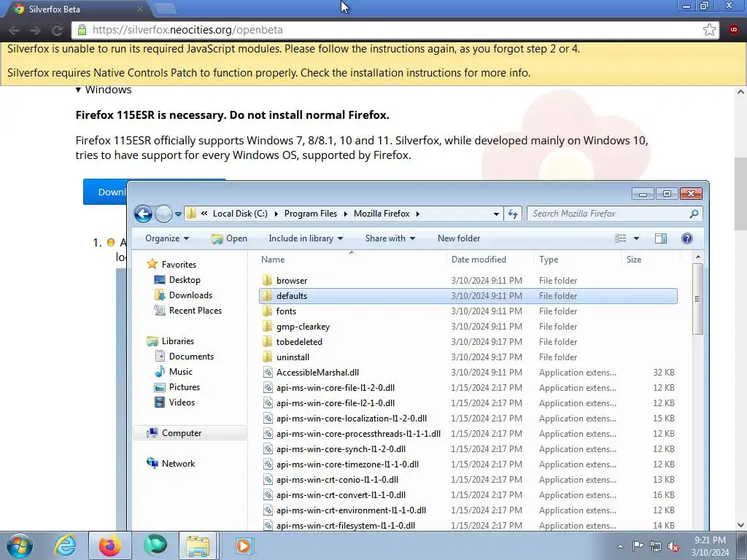Viewport: 747px width, 560px height.
Task: Select the tobedeleted folder
Action: [x=468, y=342]
